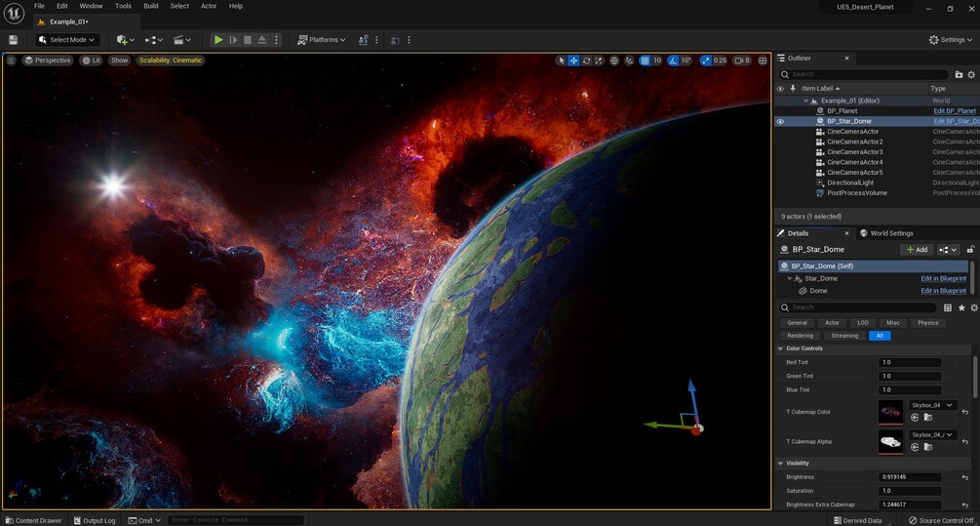Open the File menu
Screen dimensions: 980x526
[x=39, y=6]
